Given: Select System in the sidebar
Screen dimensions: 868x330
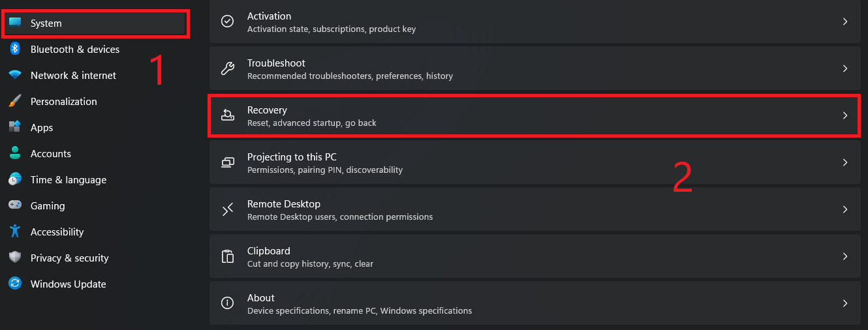Looking at the screenshot, I should pyautogui.click(x=97, y=23).
